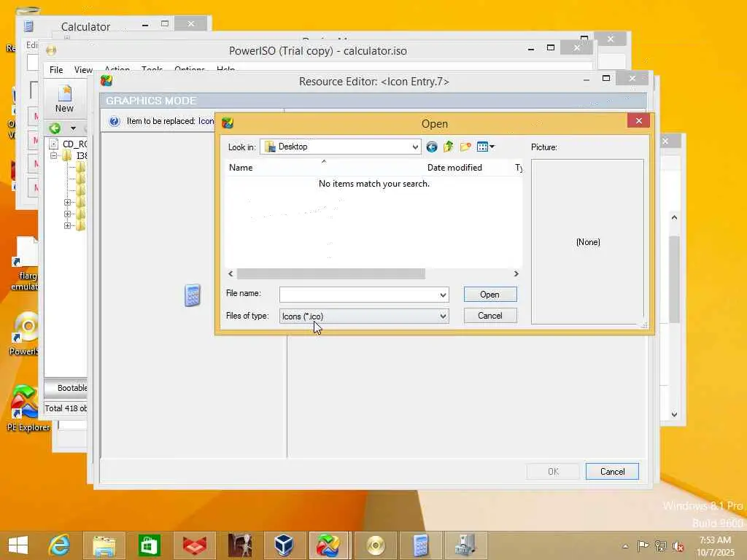Click the computer setup icon in taskbar
This screenshot has height=560, width=747.
(465, 545)
